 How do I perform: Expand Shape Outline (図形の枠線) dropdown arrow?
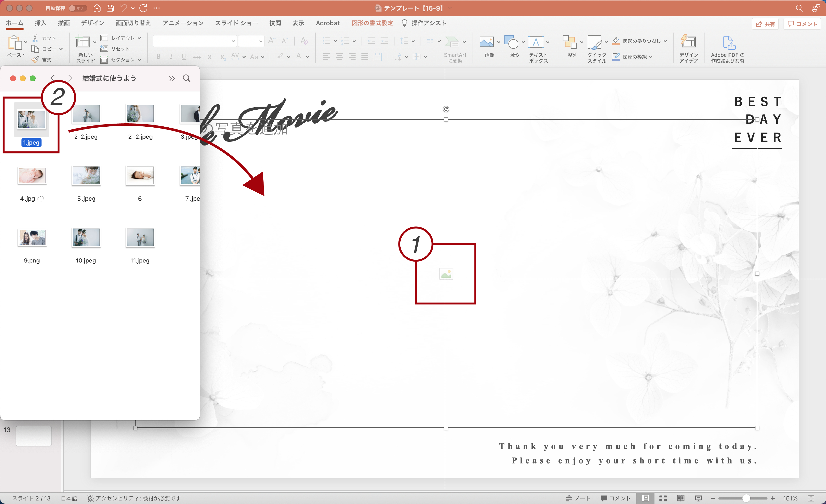(x=651, y=57)
